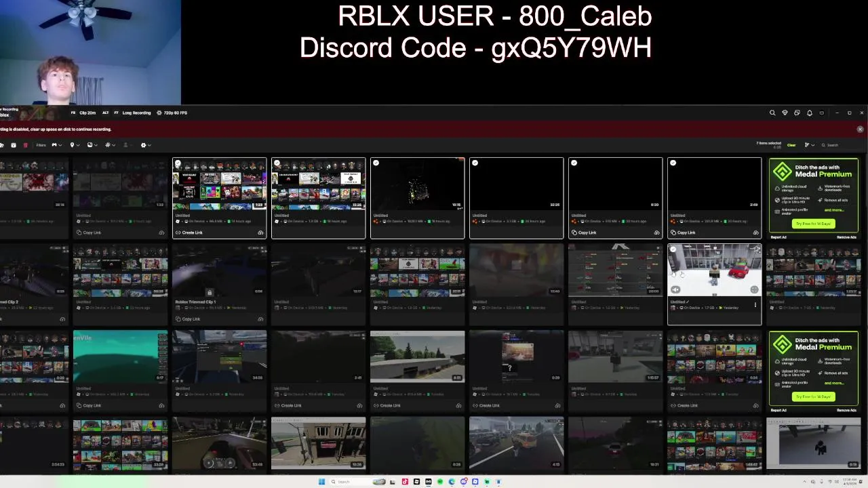Uncheck the selected 10:15 clip
The image size is (868, 488).
click(376, 163)
